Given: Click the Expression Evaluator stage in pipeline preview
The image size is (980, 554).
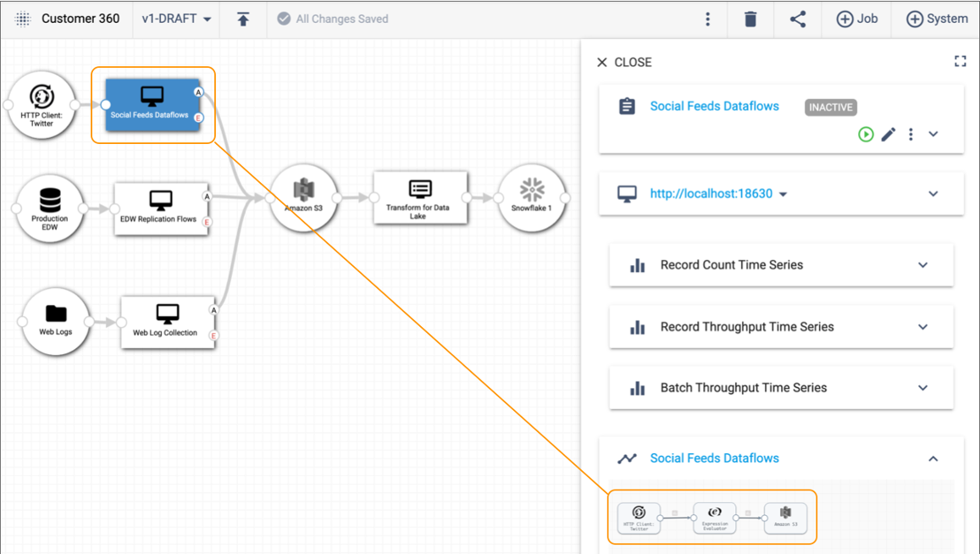Looking at the screenshot, I should [x=715, y=518].
